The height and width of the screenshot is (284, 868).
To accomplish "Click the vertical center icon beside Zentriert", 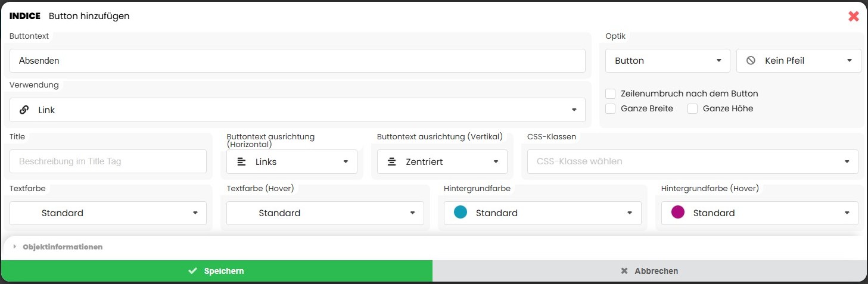I will (x=391, y=161).
